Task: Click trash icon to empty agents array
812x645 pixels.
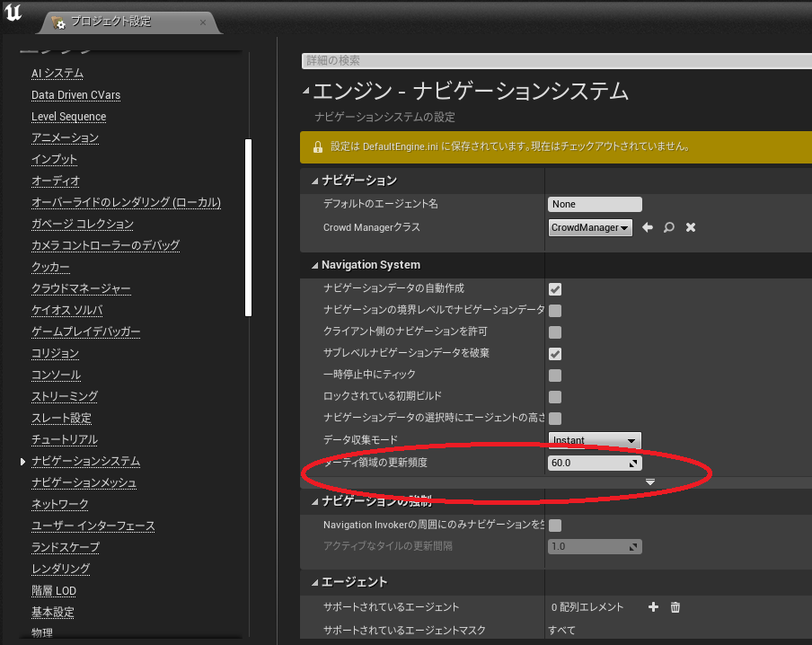Action: tap(675, 608)
